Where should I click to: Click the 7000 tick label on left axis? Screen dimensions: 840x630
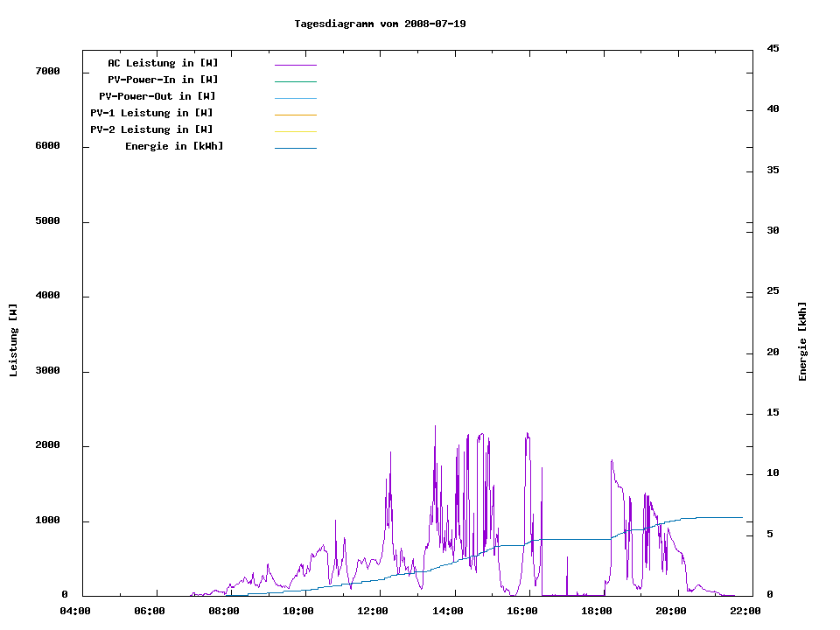point(47,71)
